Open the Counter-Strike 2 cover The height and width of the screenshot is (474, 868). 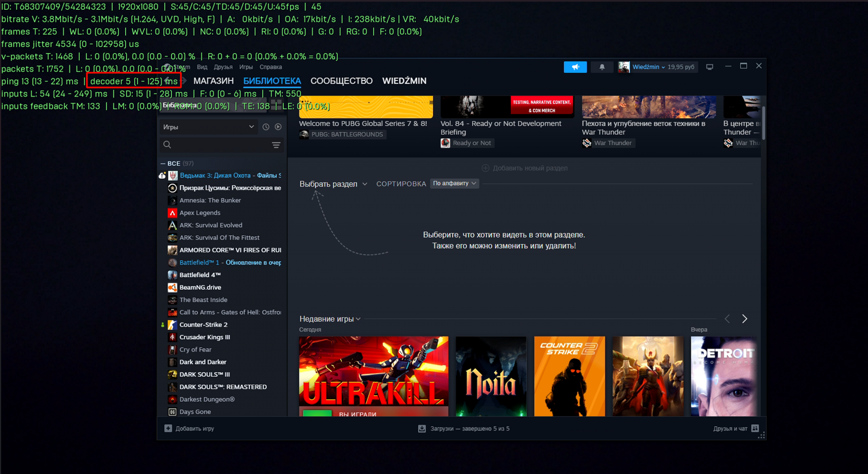(570, 376)
